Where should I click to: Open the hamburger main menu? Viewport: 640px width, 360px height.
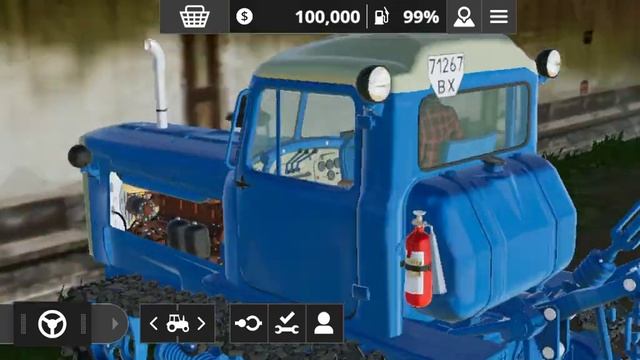tap(499, 17)
